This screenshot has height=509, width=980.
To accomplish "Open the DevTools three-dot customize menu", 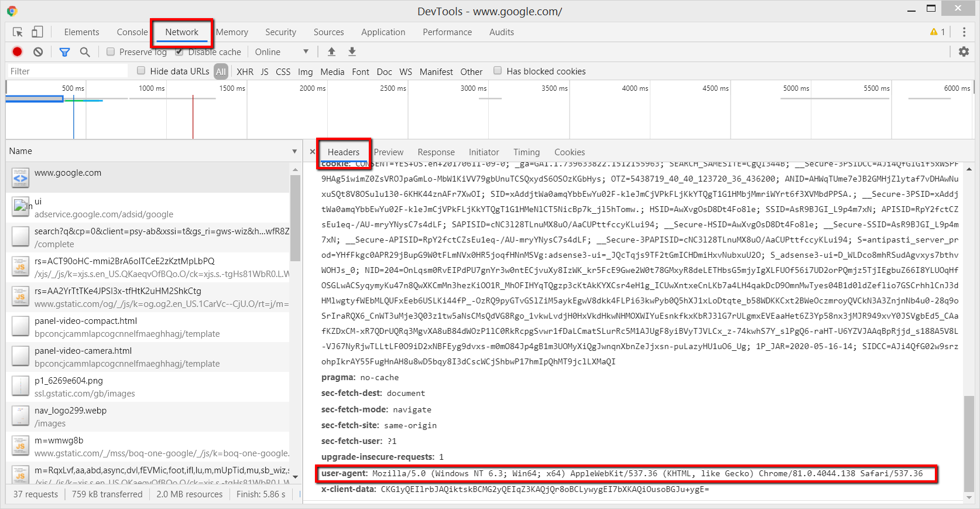I will pyautogui.click(x=964, y=32).
